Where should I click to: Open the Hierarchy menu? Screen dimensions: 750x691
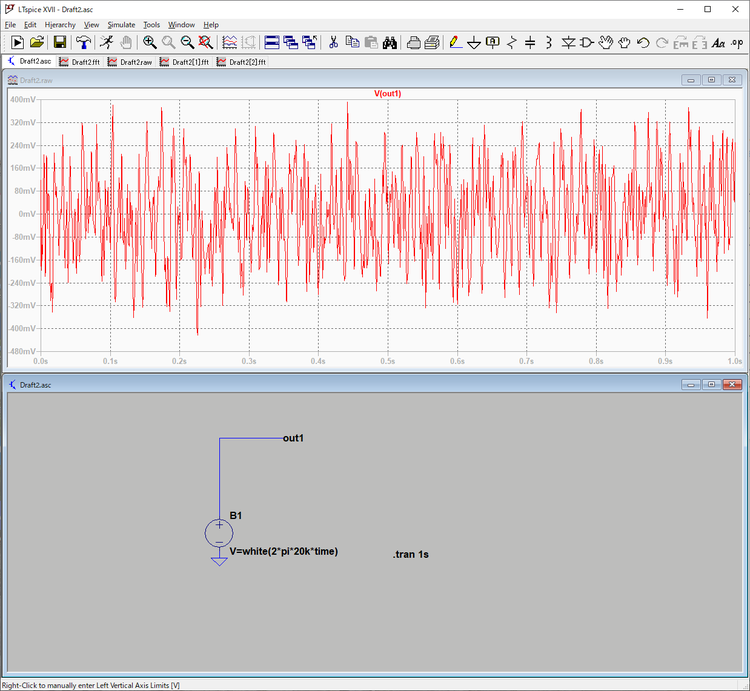[x=60, y=24]
